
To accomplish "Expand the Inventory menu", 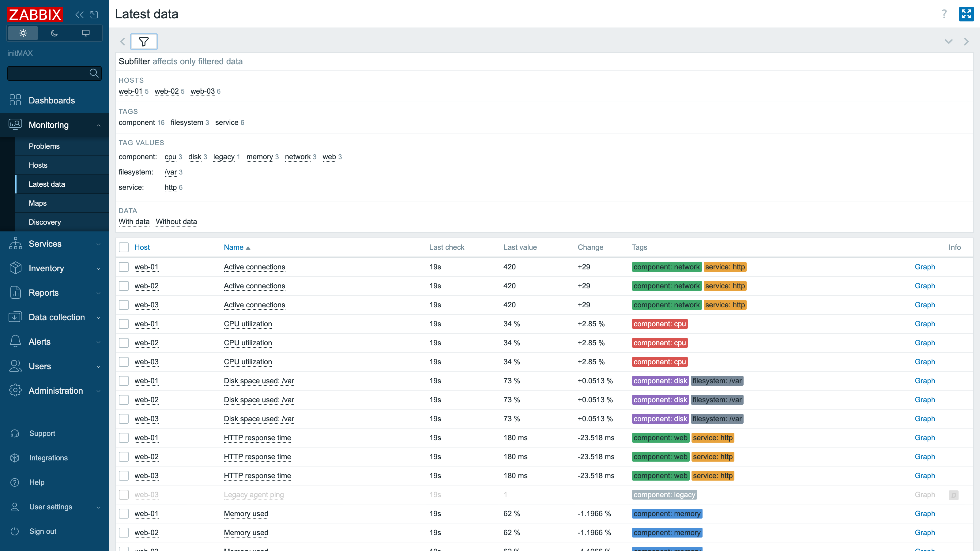I will coord(55,268).
